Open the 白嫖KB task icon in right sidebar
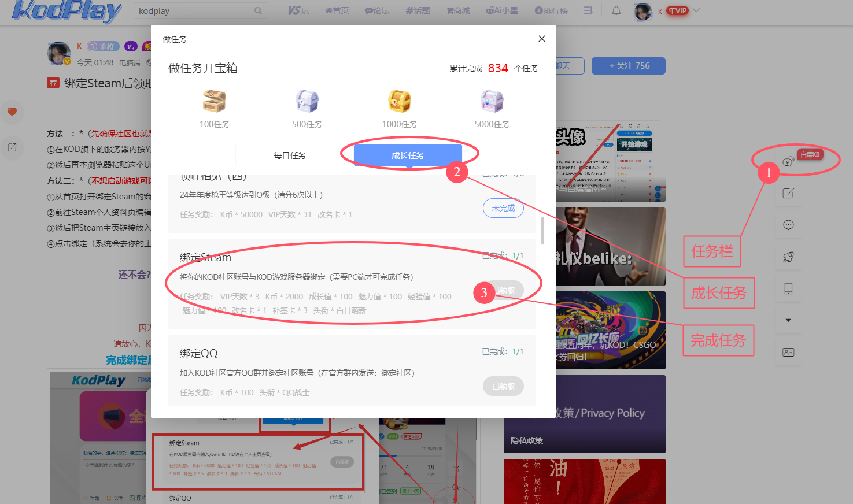This screenshot has width=853, height=504. coord(788,161)
